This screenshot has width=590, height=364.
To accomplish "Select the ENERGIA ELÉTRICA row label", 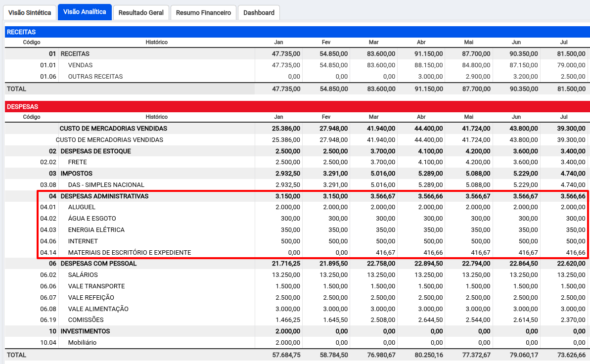I will [96, 230].
